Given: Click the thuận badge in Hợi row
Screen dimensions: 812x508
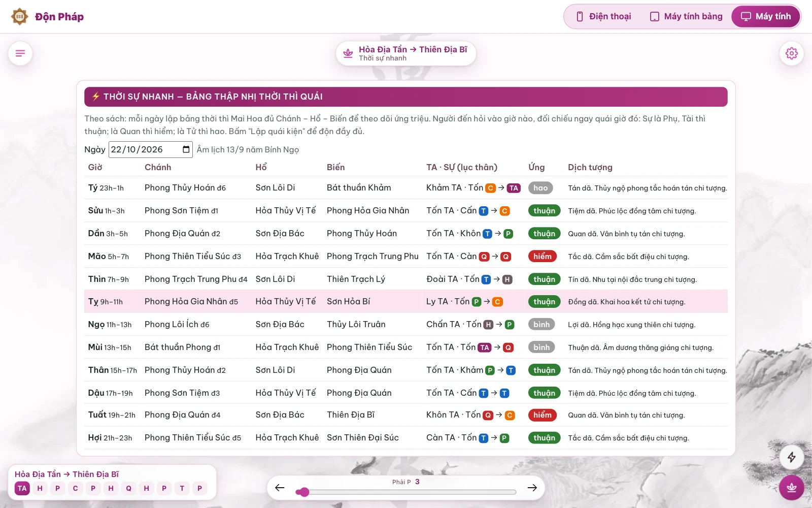Looking at the screenshot, I should click(544, 438).
